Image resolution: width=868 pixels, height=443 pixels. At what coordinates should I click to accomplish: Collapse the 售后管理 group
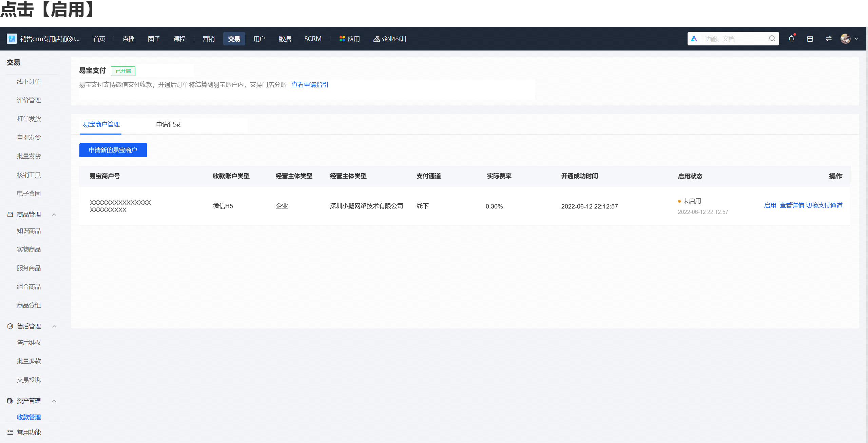[54, 326]
